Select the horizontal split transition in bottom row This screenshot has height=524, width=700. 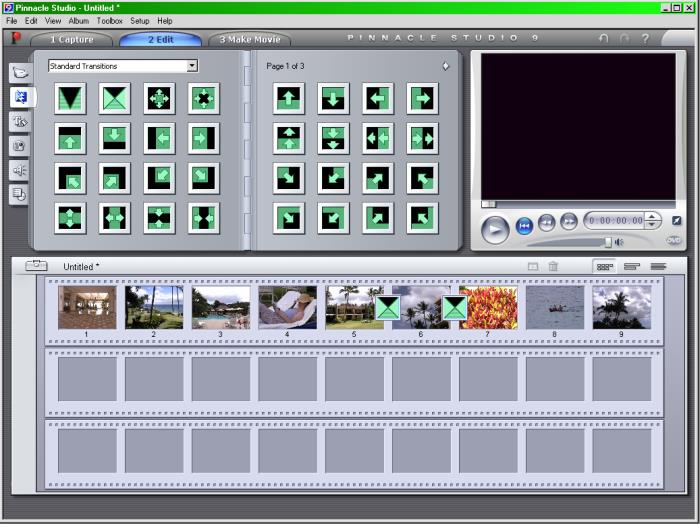115,218
